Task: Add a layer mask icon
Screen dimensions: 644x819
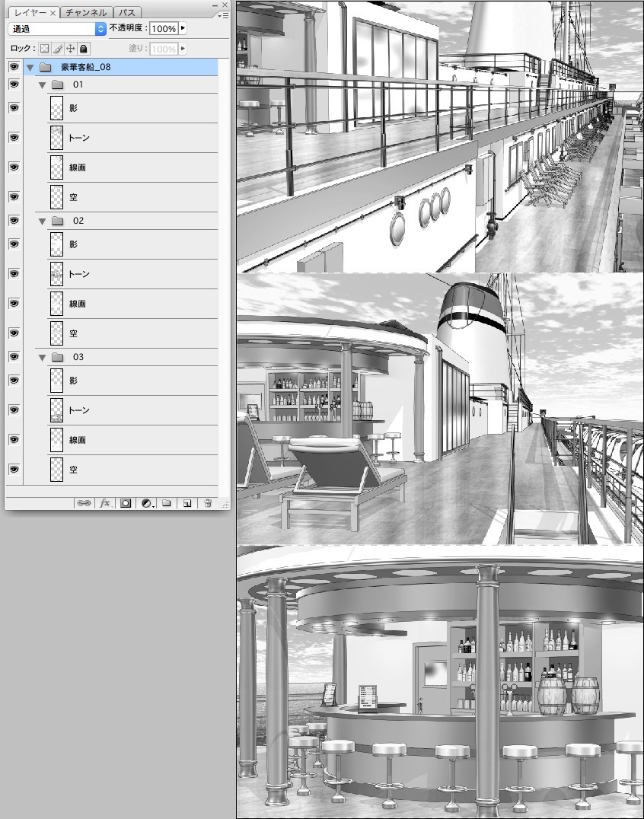Action: point(124,504)
